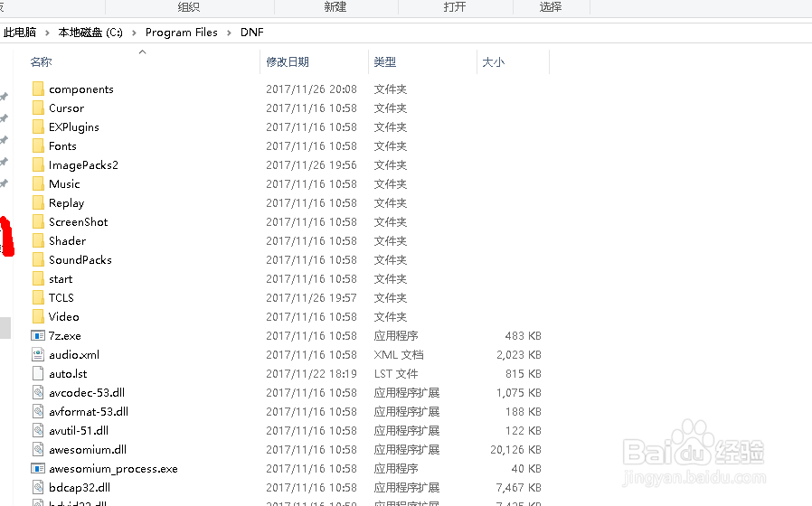Click the 选择 ribbon group label
This screenshot has width=812, height=506.
tap(550, 6)
